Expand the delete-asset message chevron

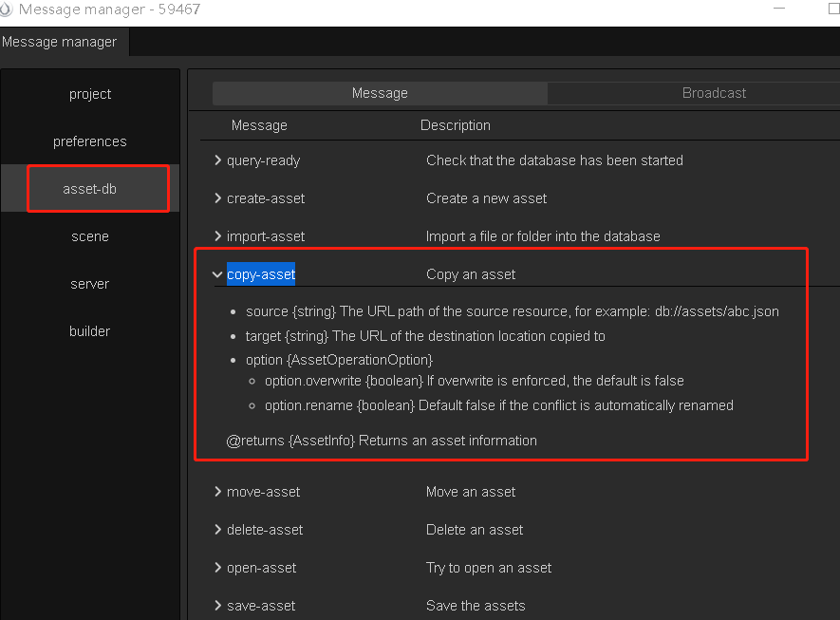click(218, 530)
